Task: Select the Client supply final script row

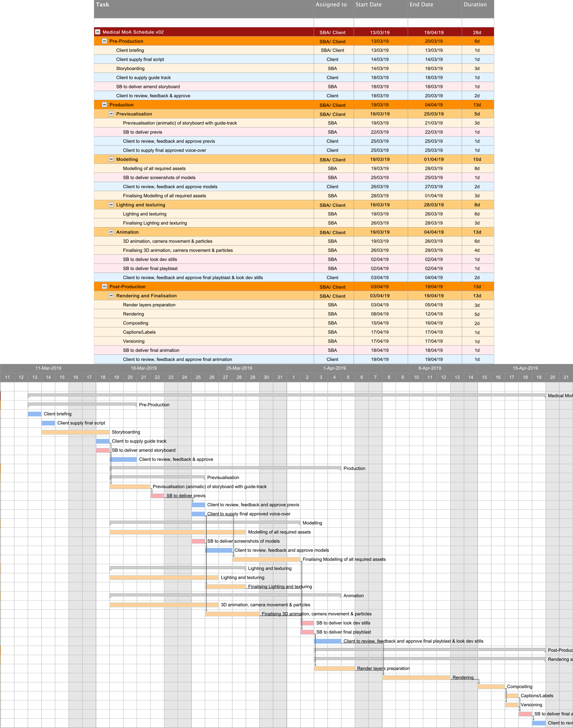Action: (x=294, y=59)
